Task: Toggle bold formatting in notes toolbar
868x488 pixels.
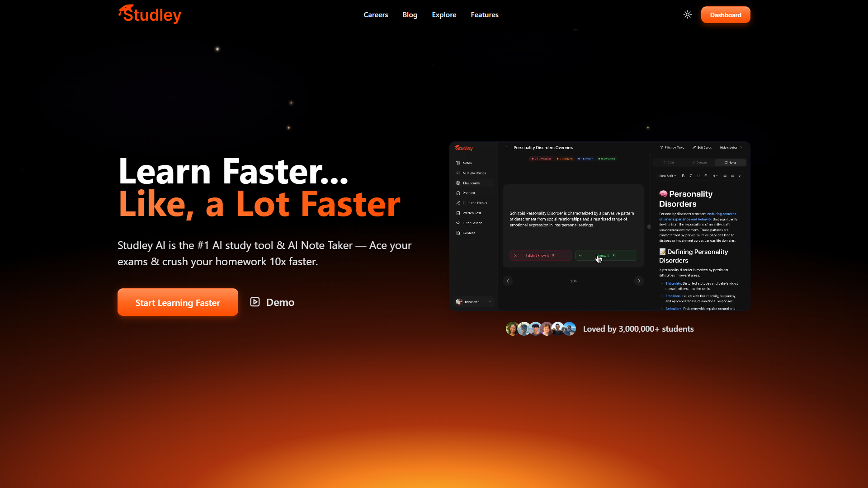Action: pos(683,176)
